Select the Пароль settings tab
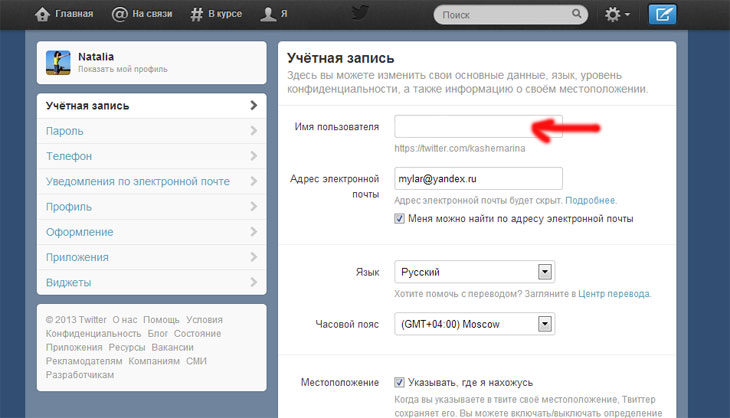Screen dimensions: 730x418 click(x=152, y=131)
